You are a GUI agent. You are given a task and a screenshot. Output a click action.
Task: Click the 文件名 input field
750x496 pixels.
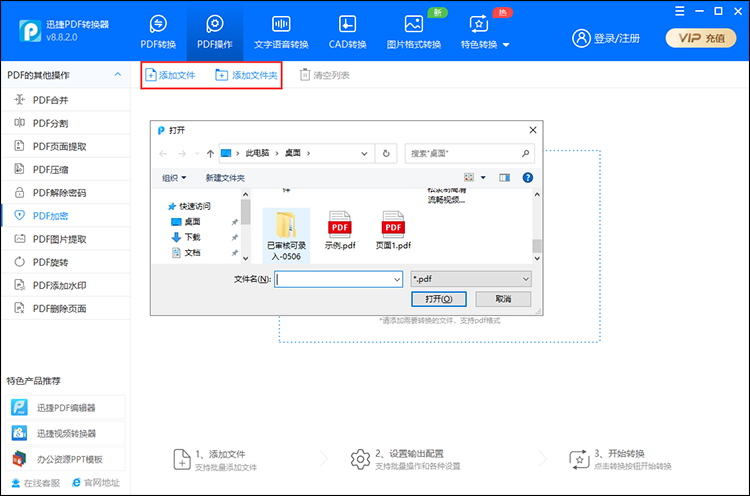click(x=334, y=279)
